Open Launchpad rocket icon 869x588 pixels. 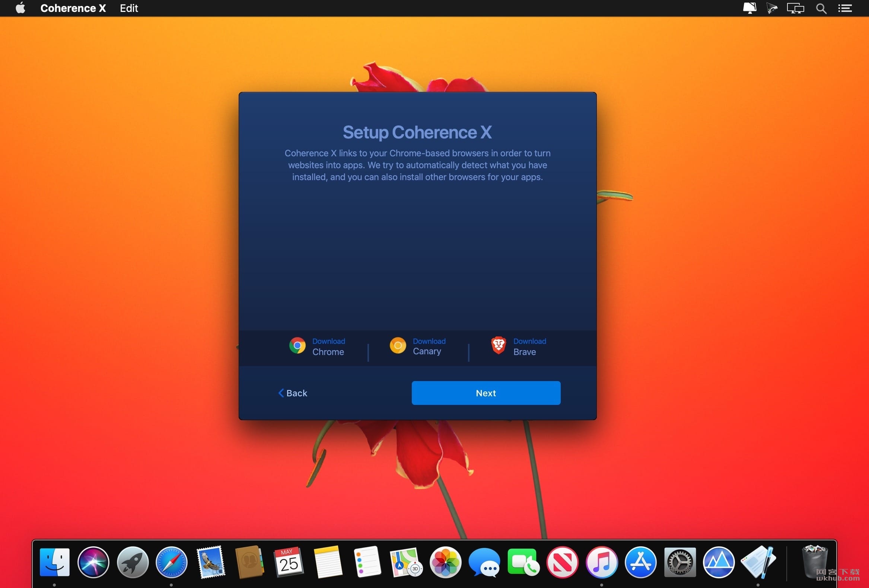(133, 562)
